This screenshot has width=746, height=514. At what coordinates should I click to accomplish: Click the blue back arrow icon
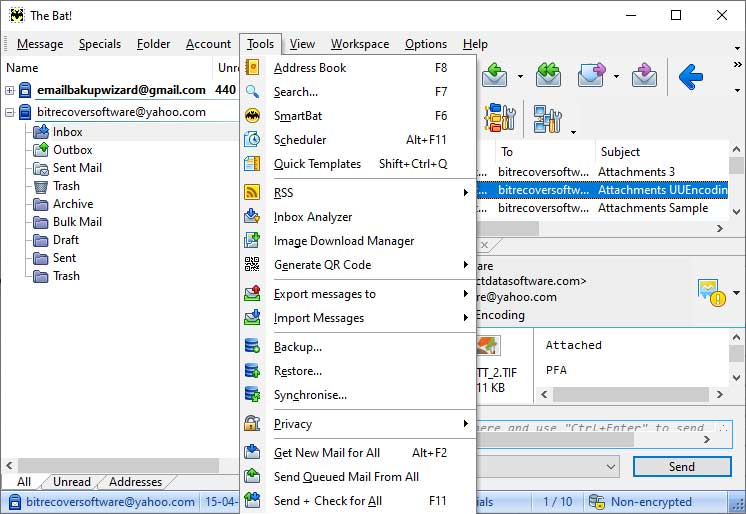point(690,76)
